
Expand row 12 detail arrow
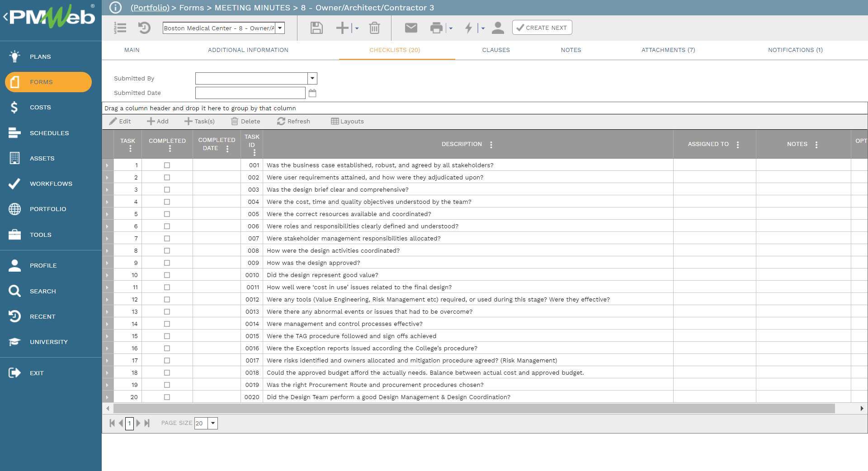(x=108, y=300)
